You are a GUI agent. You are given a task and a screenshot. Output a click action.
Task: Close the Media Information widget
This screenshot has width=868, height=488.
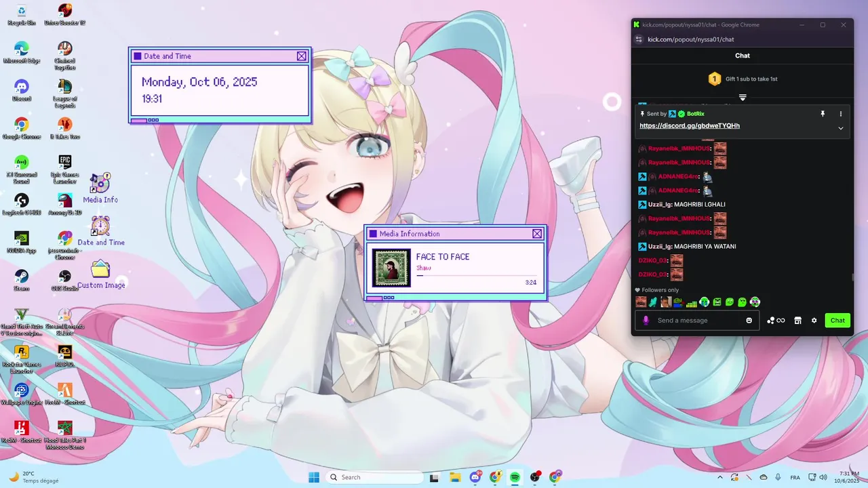tap(537, 234)
